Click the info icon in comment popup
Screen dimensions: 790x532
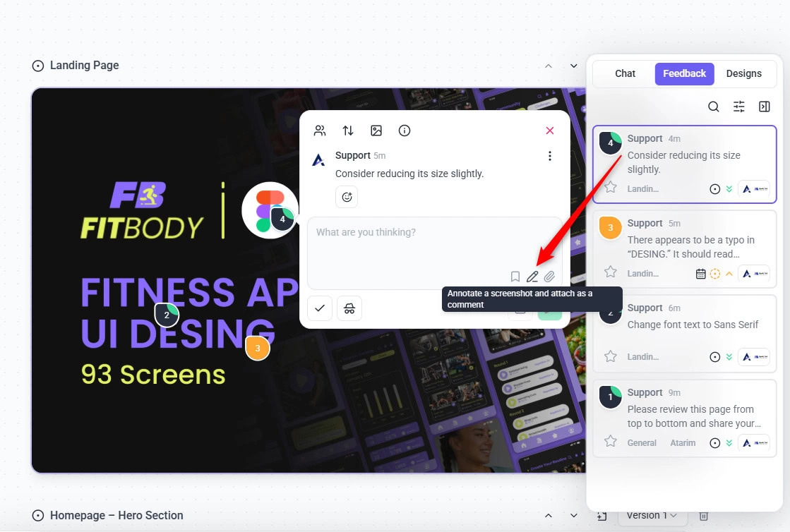coord(405,131)
